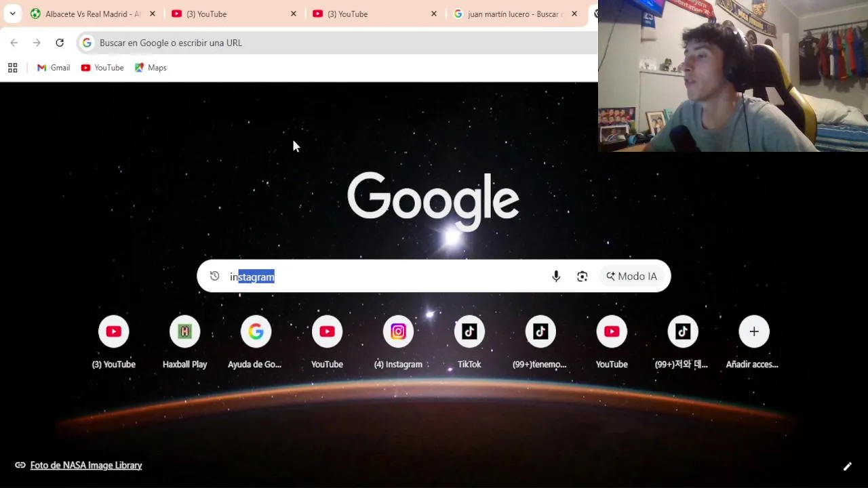The width and height of the screenshot is (868, 488).
Task: Open the apps grid in bookmarks bar
Action: pos(12,68)
